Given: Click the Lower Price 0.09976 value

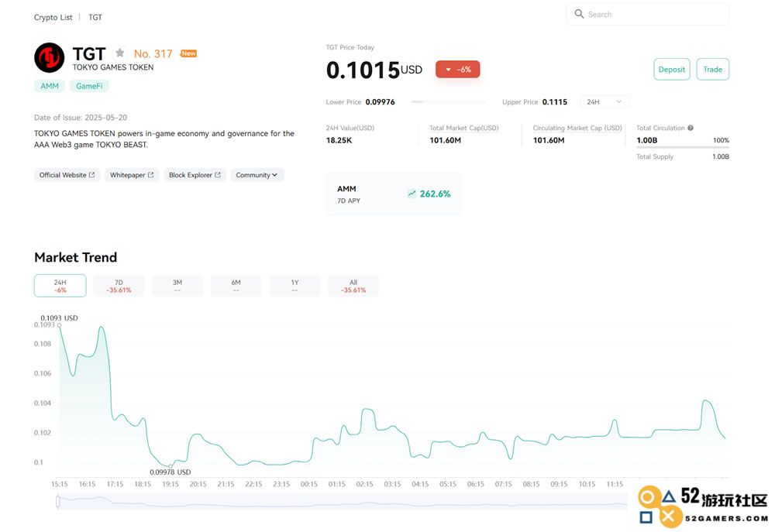Looking at the screenshot, I should 380,101.
